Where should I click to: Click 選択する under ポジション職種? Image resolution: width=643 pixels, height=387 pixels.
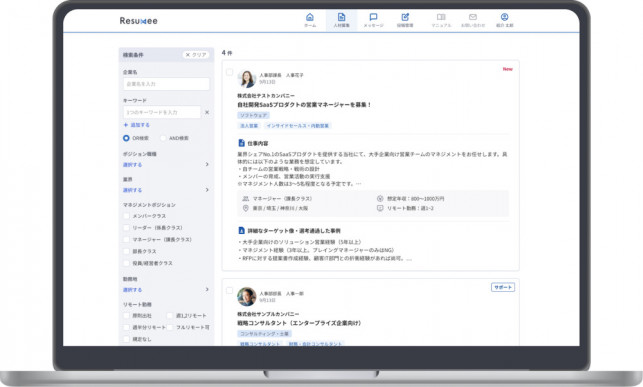click(132, 165)
